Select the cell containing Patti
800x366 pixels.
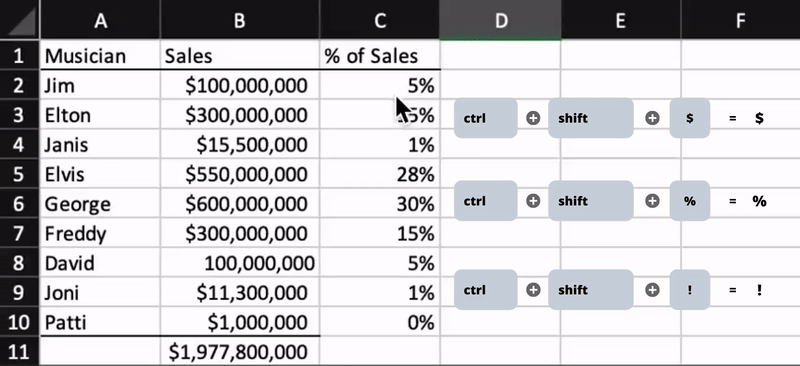point(101,323)
